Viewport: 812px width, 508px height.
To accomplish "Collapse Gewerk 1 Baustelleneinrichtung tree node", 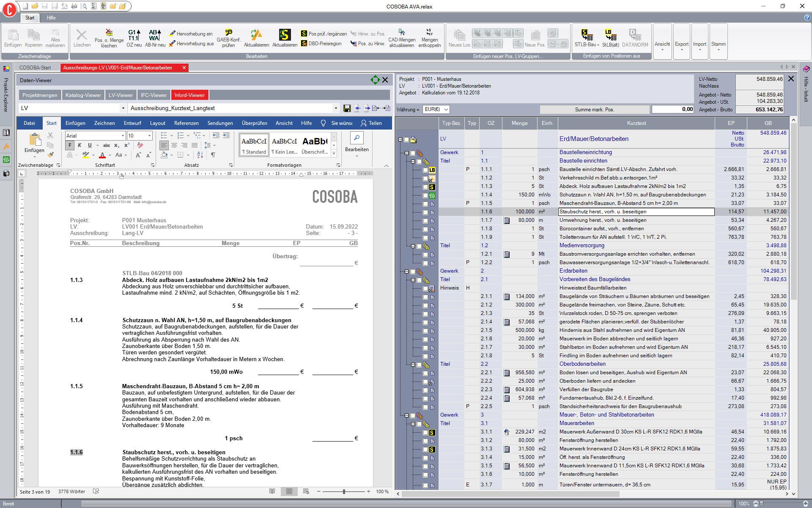I will pos(406,153).
